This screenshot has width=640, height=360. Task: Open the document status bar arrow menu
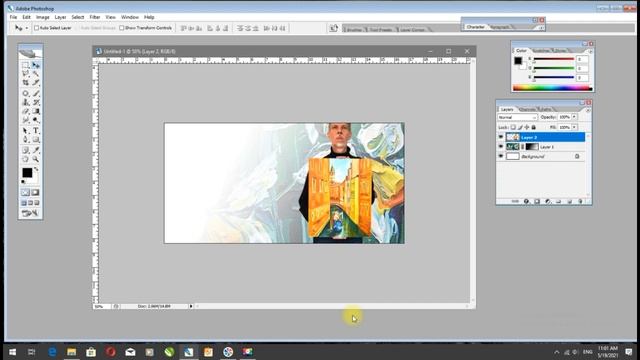(x=191, y=306)
